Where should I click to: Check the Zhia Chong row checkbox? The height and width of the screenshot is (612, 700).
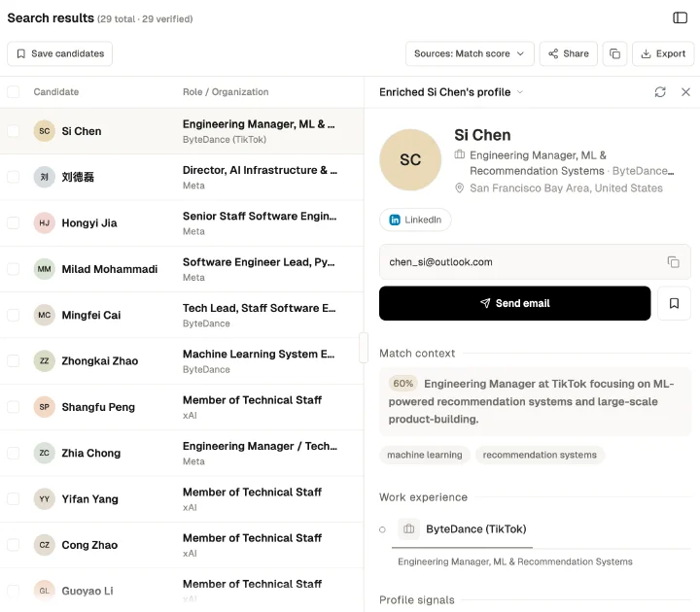click(x=14, y=453)
